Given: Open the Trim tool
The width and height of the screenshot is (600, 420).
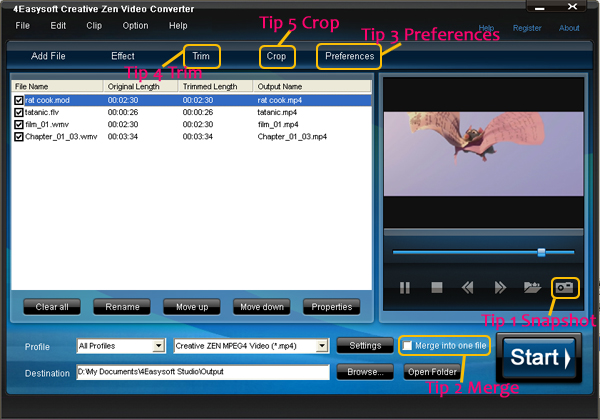Looking at the screenshot, I should click(x=201, y=56).
